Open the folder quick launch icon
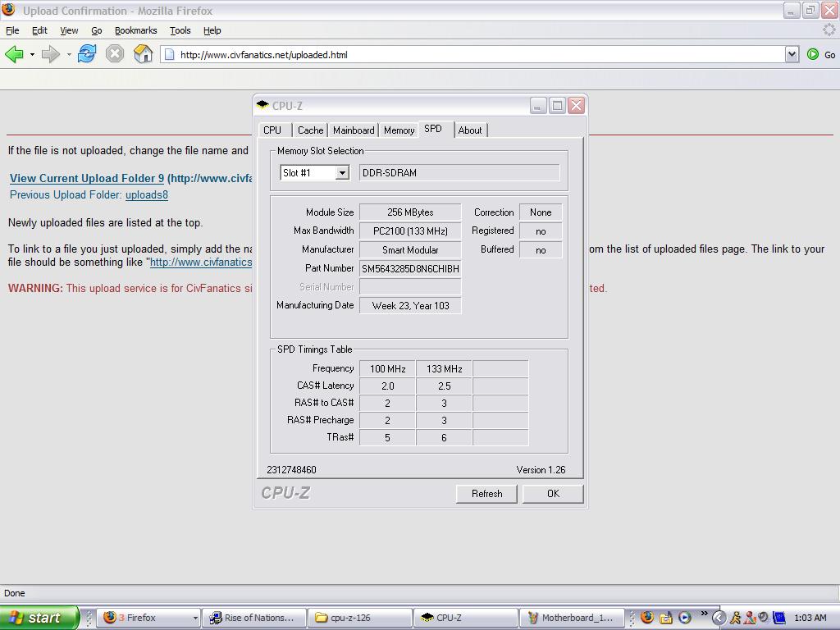The image size is (840, 630). coord(666,618)
